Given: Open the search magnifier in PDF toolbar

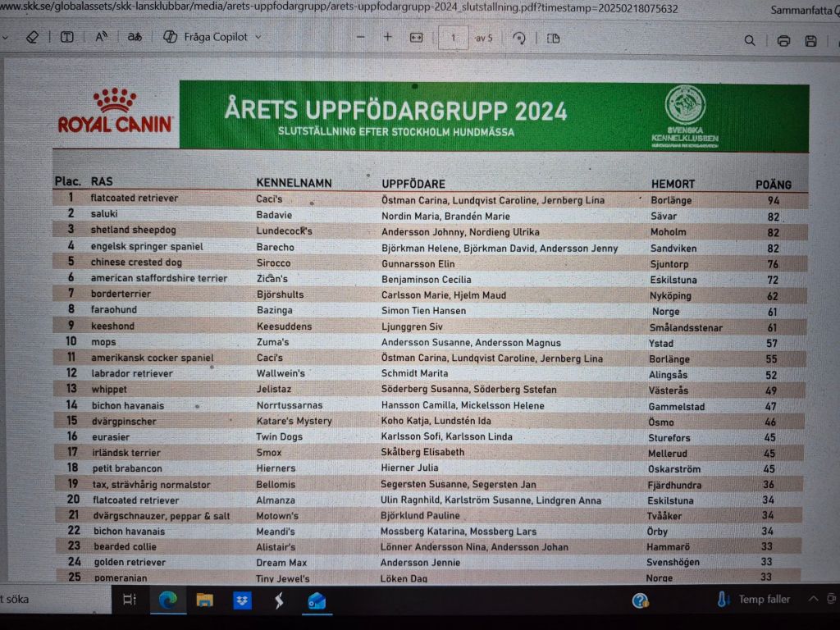Looking at the screenshot, I should coord(750,40).
